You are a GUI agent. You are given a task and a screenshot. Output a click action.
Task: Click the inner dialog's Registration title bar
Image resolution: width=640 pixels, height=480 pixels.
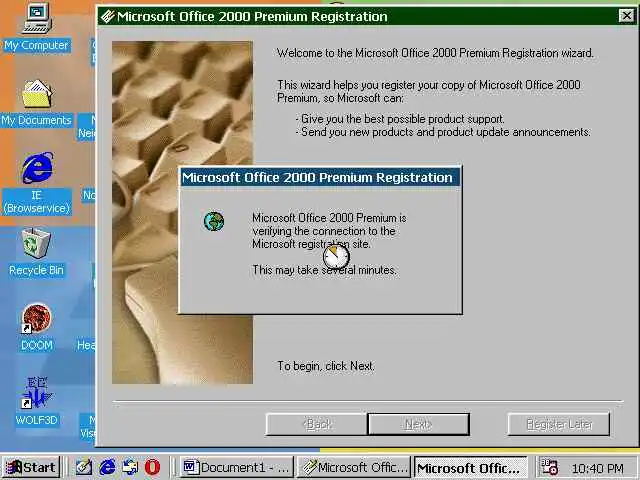(320, 178)
